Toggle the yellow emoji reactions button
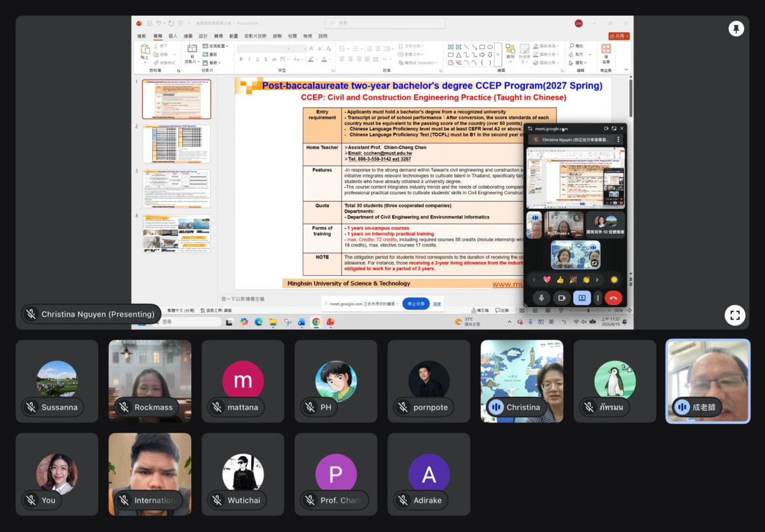 (614, 279)
